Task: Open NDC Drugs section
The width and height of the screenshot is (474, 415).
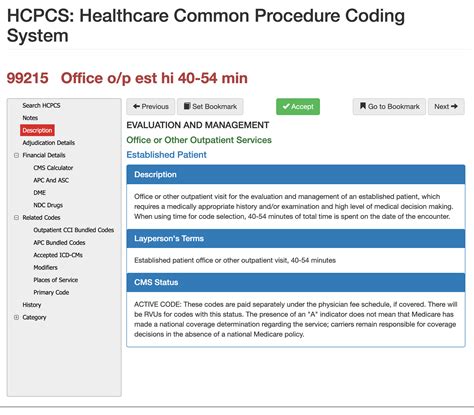Action: (x=48, y=205)
